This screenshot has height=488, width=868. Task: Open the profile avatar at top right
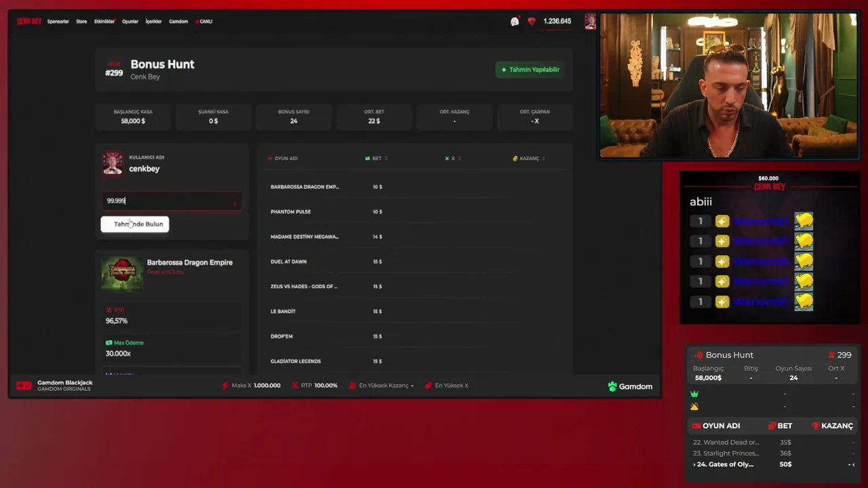pyautogui.click(x=590, y=22)
